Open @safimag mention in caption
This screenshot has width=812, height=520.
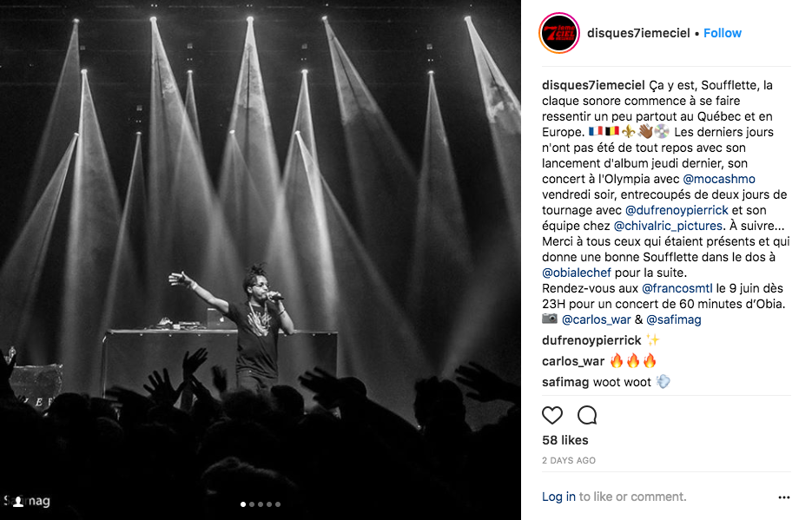674,319
